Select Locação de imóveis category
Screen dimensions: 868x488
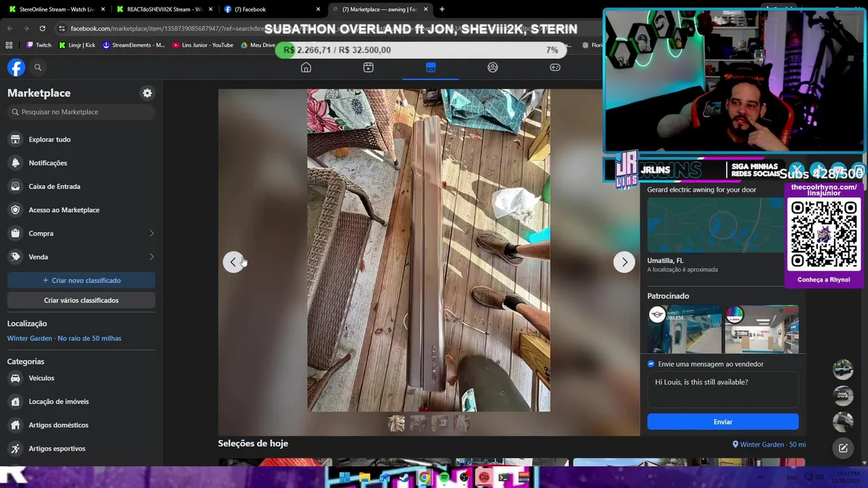pos(81,401)
